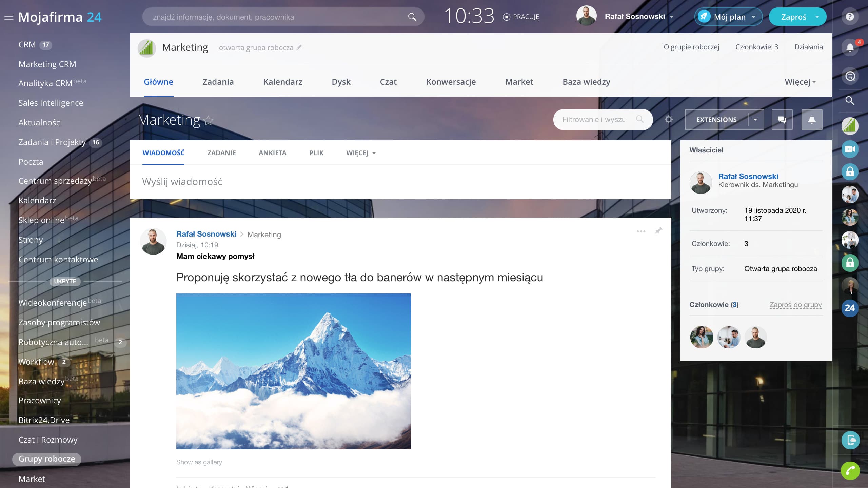Open feed settings gear icon
The height and width of the screenshot is (488, 868).
coord(668,120)
